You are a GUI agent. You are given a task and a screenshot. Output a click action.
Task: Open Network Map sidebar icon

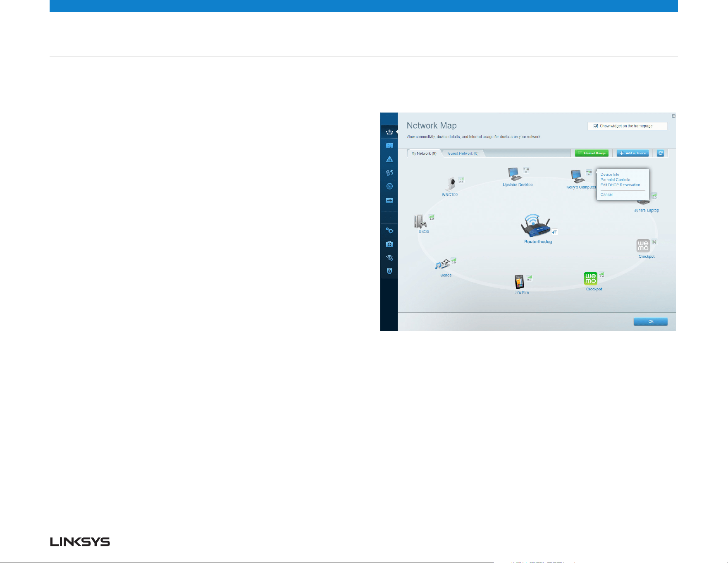[x=389, y=132]
